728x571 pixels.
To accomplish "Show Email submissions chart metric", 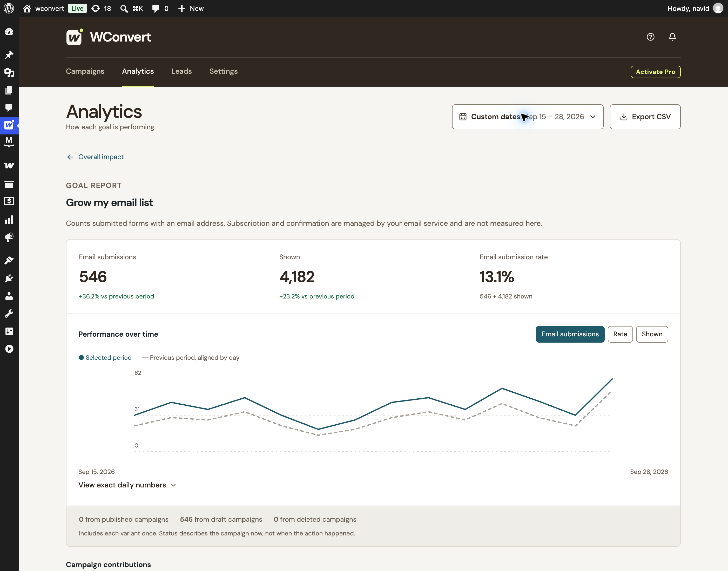I will (x=570, y=334).
